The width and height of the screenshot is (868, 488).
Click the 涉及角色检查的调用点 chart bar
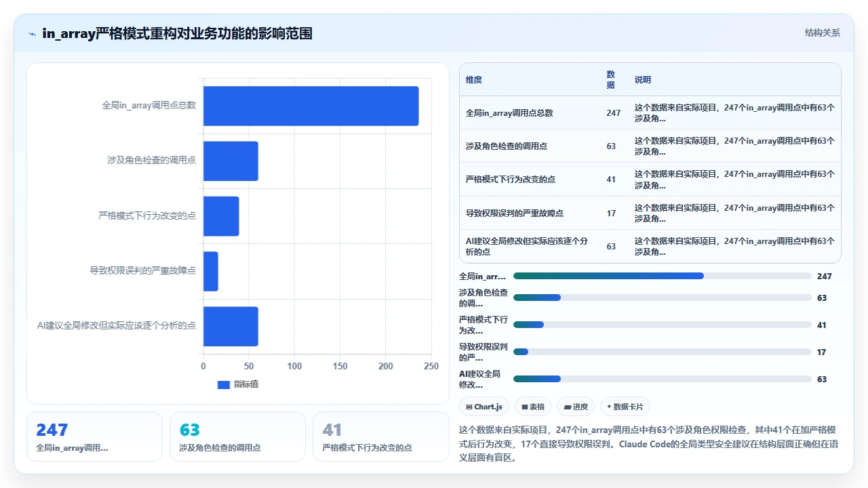click(x=231, y=161)
